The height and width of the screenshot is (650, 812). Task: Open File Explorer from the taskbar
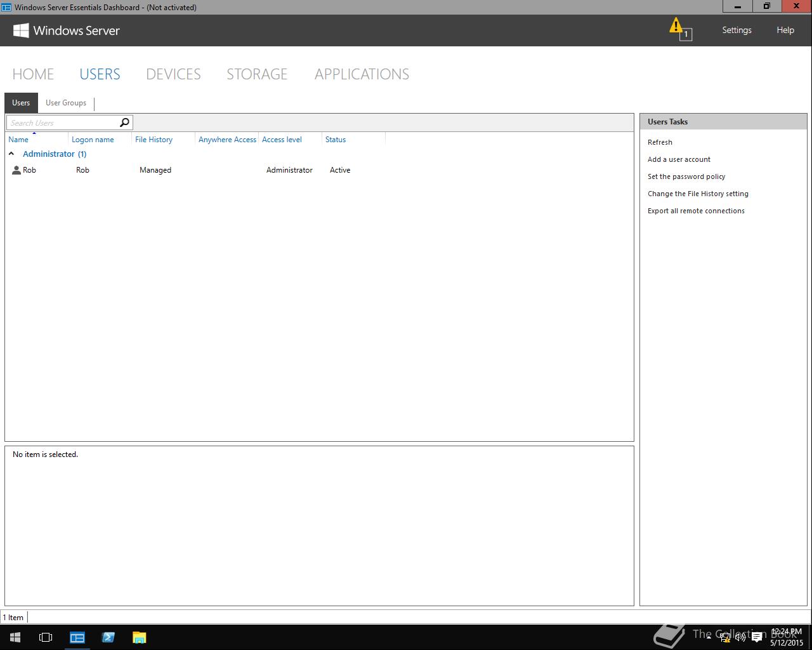click(139, 637)
